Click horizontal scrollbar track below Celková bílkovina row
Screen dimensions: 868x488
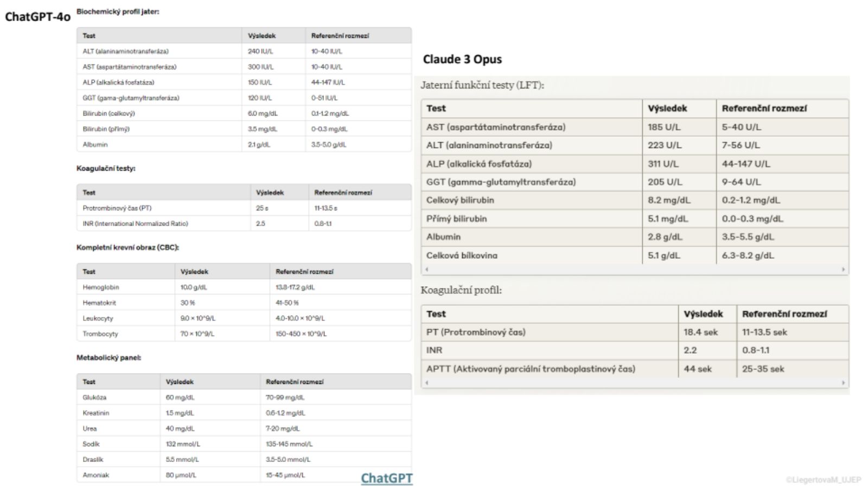635,269
